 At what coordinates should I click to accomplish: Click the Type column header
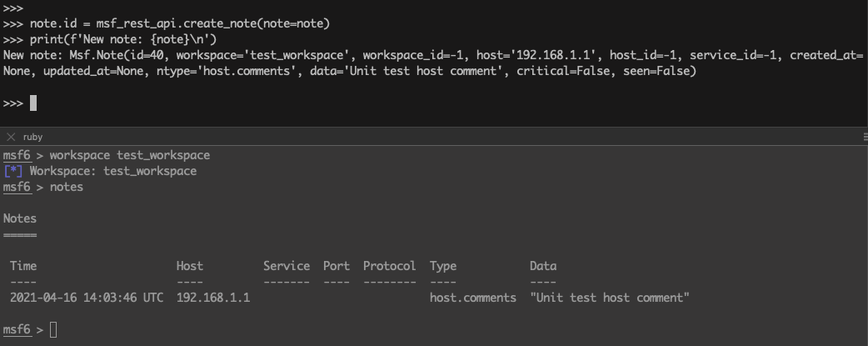443,266
